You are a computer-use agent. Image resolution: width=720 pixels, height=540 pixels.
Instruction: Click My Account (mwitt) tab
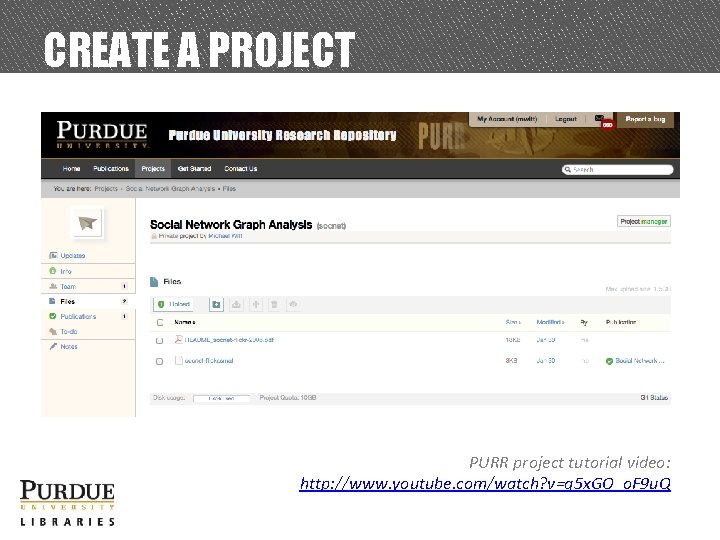[507, 119]
